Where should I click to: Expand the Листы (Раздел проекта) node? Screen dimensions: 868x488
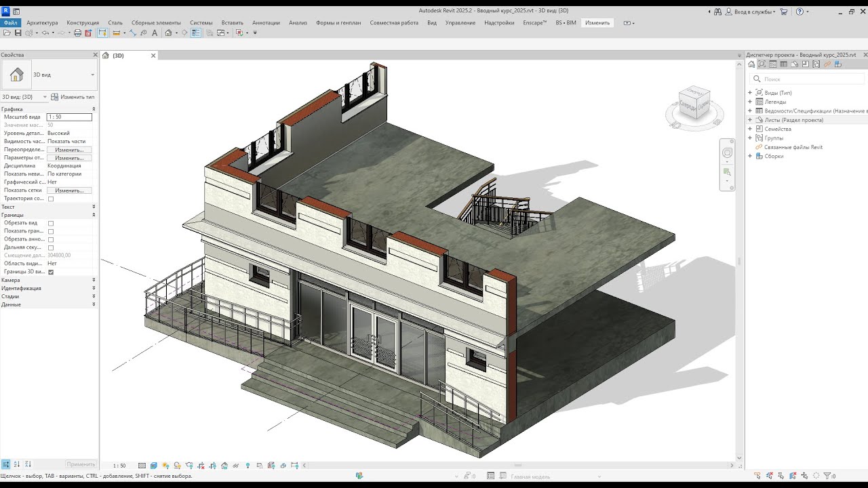[x=750, y=120]
